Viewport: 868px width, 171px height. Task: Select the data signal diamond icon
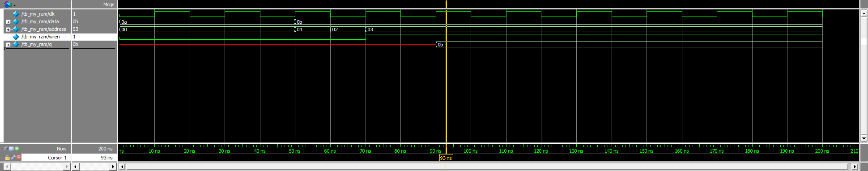16,21
